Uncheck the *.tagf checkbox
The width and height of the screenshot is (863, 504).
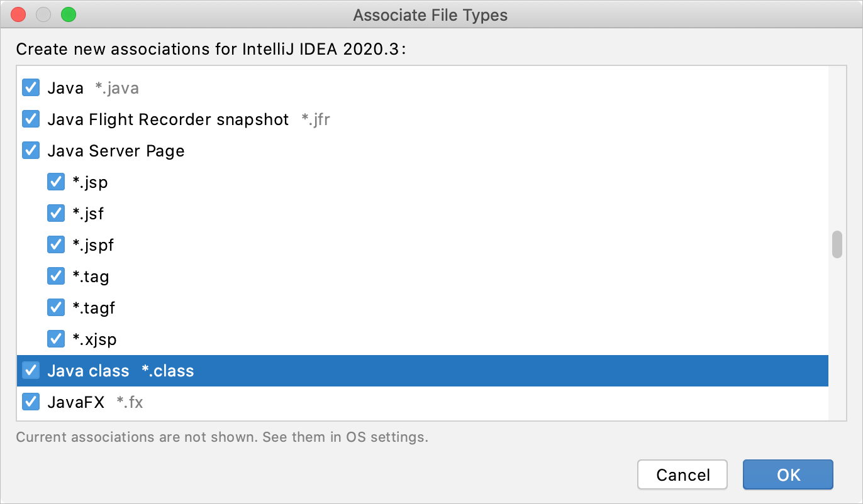click(x=56, y=307)
